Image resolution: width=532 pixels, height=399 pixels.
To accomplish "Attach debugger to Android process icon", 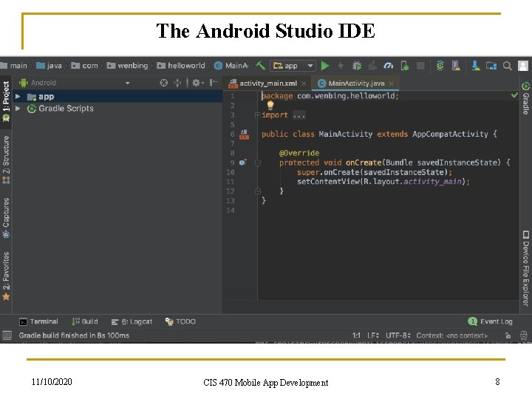I will pyautogui.click(x=404, y=66).
